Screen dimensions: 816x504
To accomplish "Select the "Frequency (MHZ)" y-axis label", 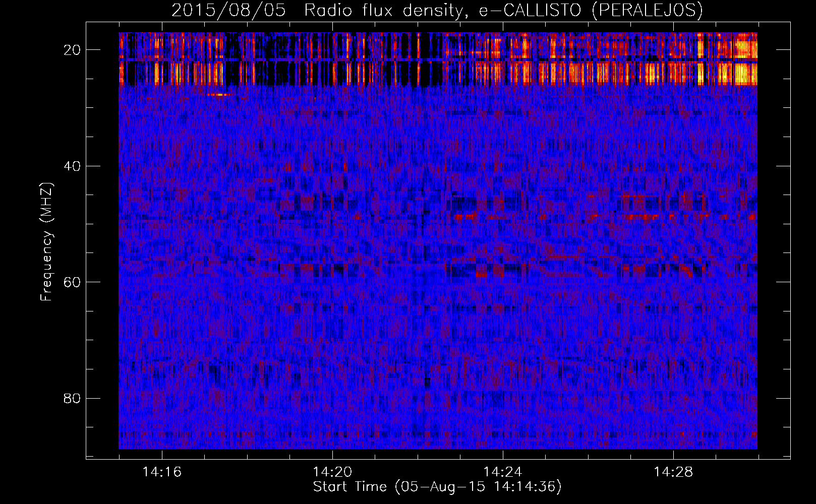I will pos(46,241).
